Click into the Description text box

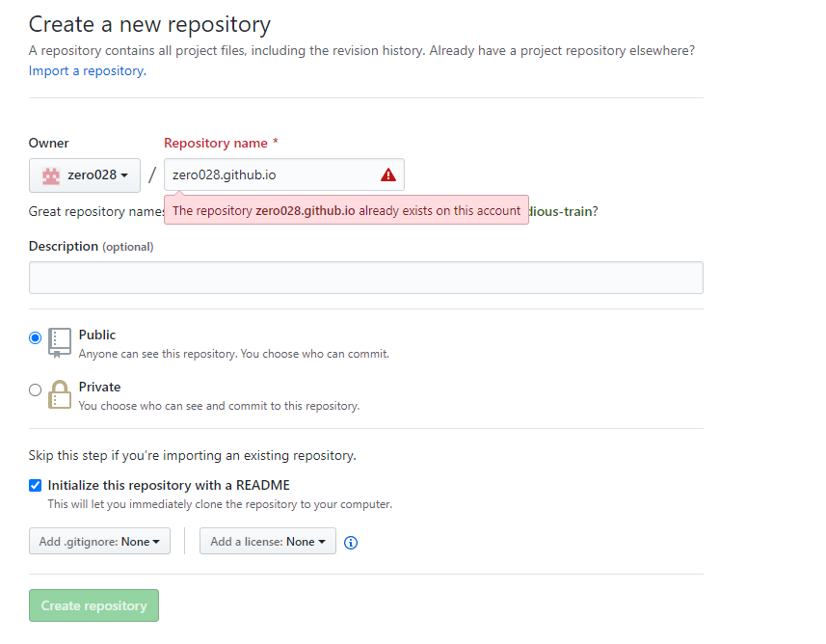click(x=366, y=278)
